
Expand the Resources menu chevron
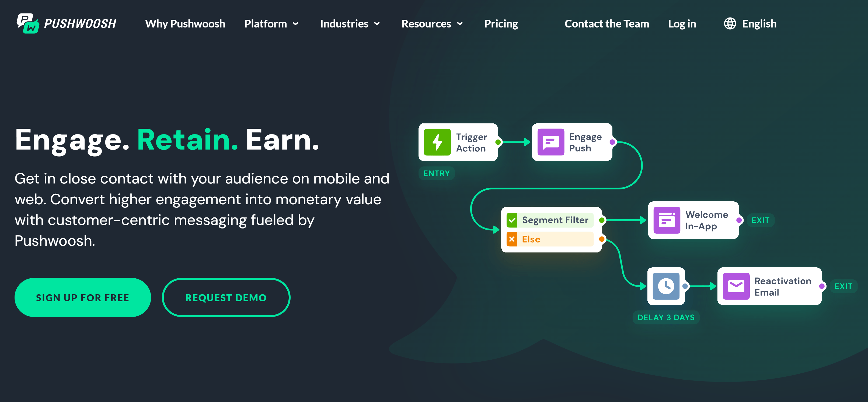(460, 24)
